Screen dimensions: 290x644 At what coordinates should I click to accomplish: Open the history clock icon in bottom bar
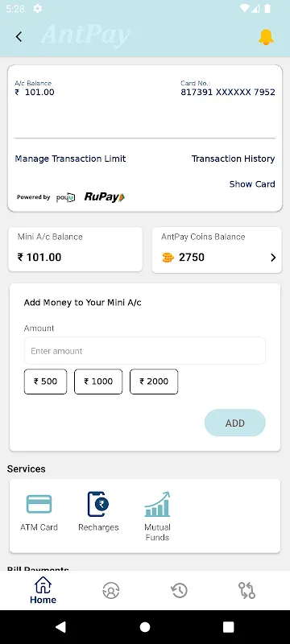pos(179,591)
